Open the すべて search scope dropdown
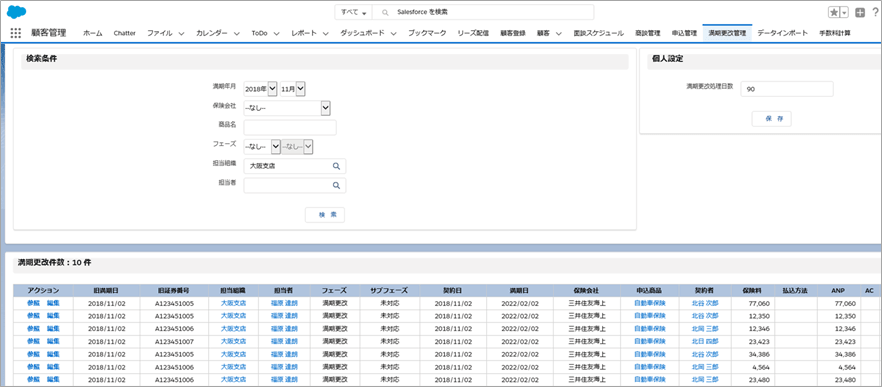Screen dimensions: 882x387 (x=354, y=12)
